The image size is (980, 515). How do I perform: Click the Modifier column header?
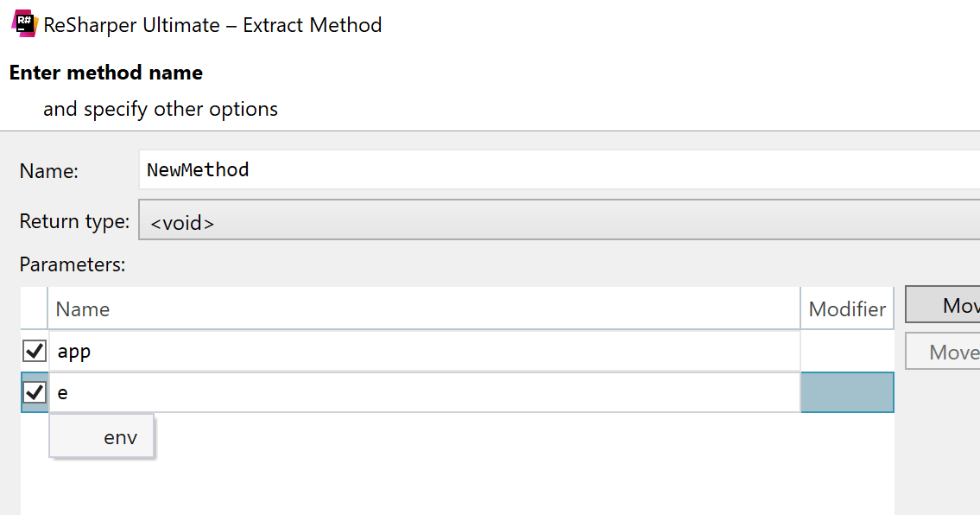point(846,309)
